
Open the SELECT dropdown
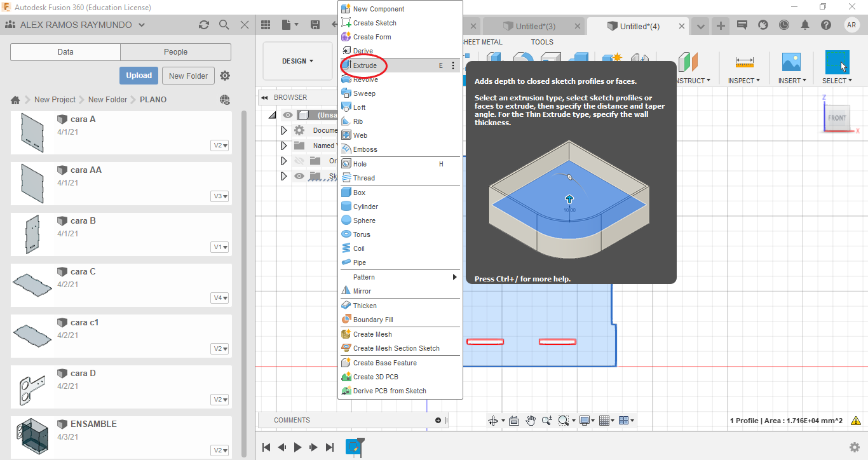coord(837,81)
